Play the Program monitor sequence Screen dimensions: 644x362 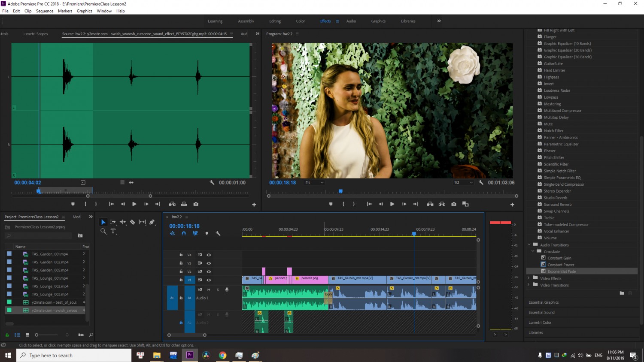(392, 204)
